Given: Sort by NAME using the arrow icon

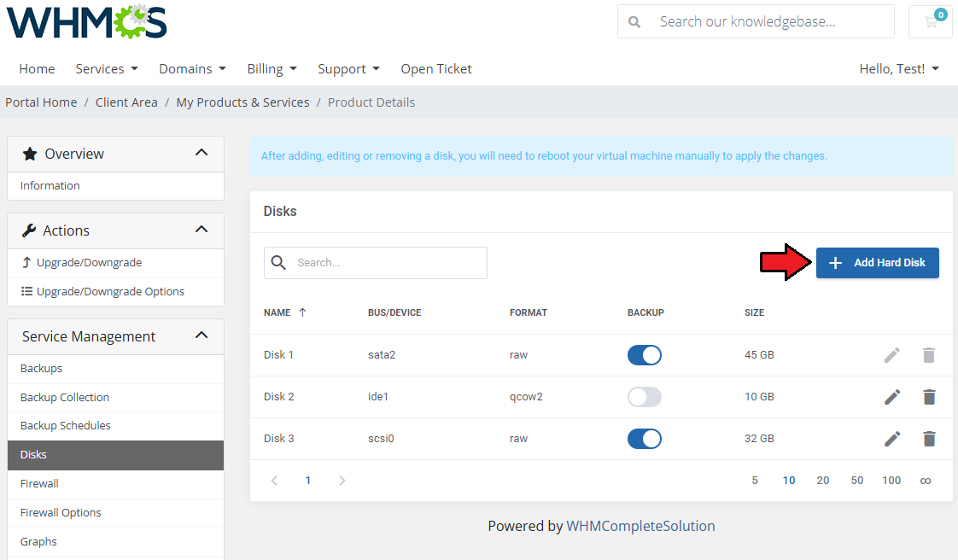Looking at the screenshot, I should (x=302, y=312).
